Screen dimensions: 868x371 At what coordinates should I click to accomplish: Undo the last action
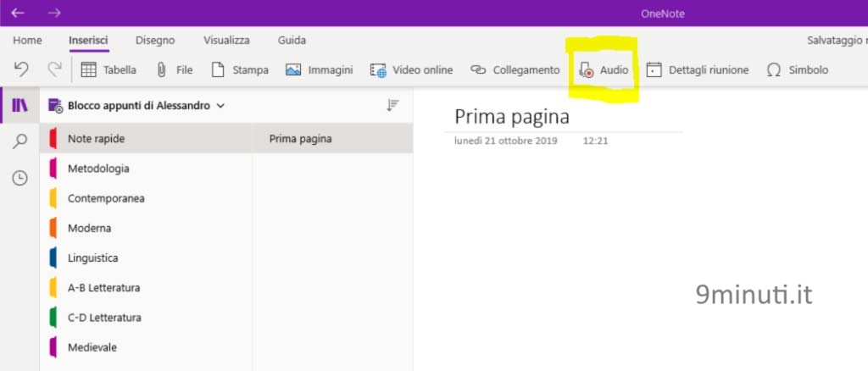tap(21, 69)
